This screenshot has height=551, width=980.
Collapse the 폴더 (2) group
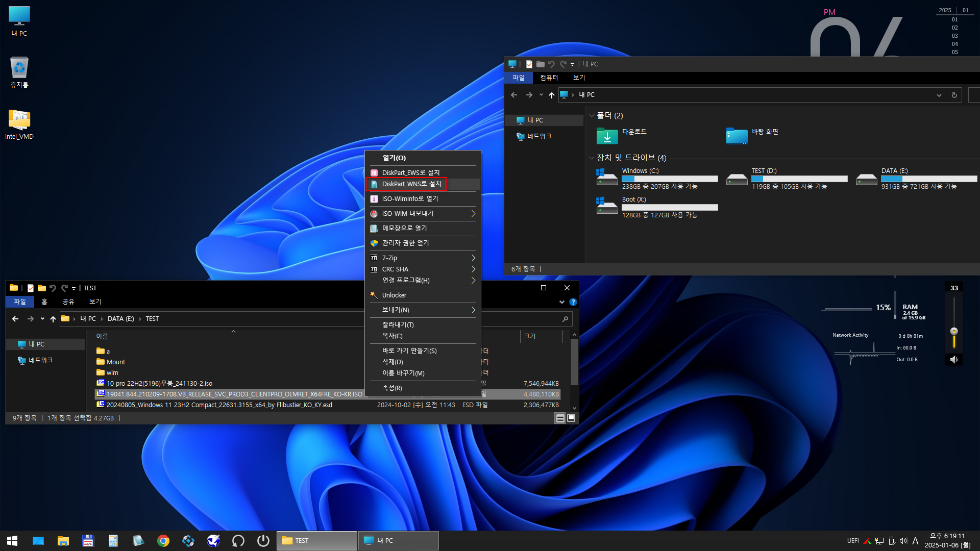(x=592, y=116)
